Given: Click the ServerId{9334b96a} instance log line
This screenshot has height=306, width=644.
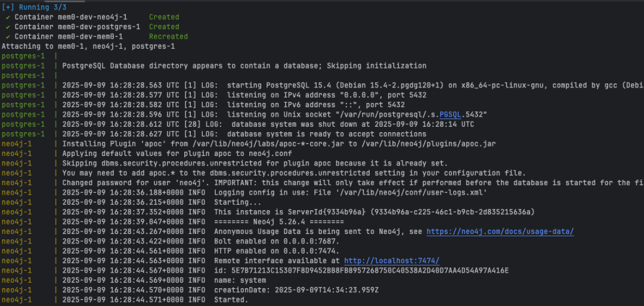Looking at the screenshot, I should click(x=268, y=212).
